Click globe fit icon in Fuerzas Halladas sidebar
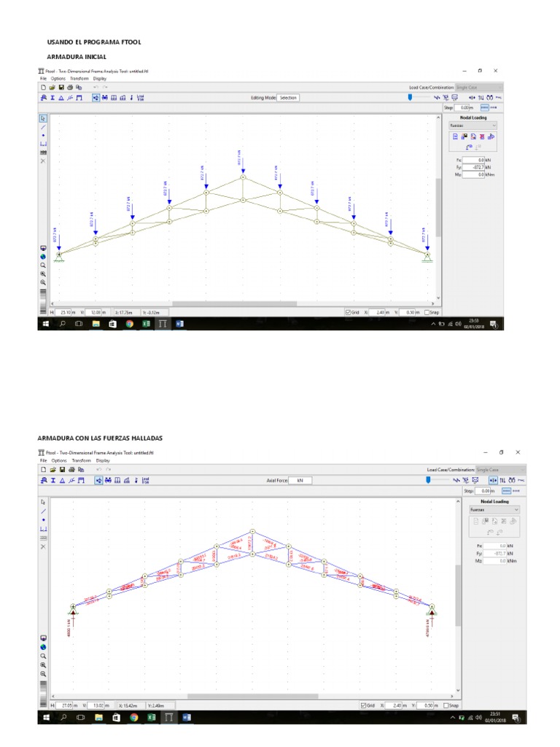The width and height of the screenshot is (560, 747). click(x=43, y=647)
